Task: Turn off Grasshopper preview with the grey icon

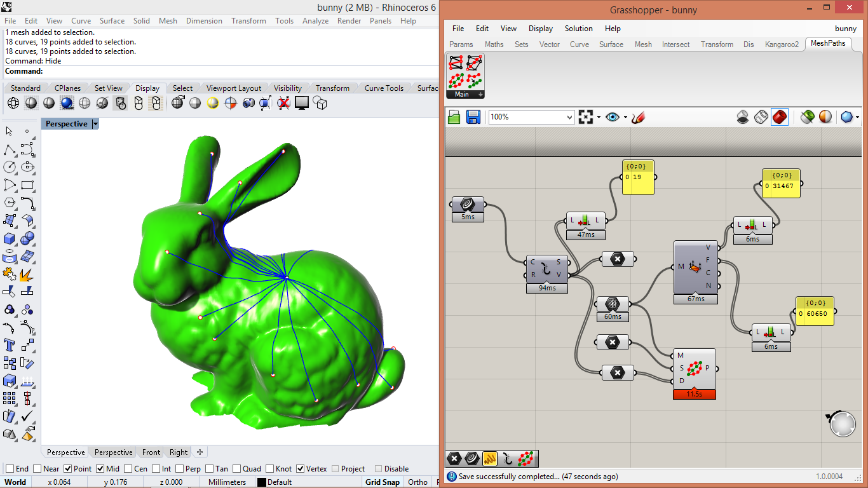Action: [743, 117]
